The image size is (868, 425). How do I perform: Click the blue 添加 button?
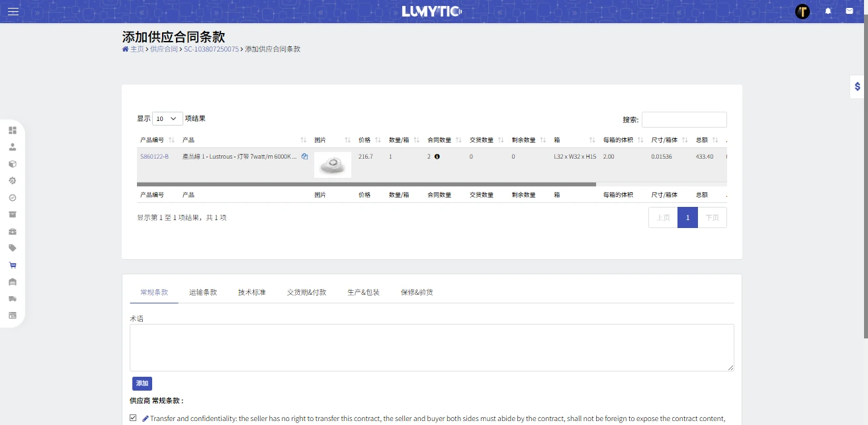[x=142, y=383]
